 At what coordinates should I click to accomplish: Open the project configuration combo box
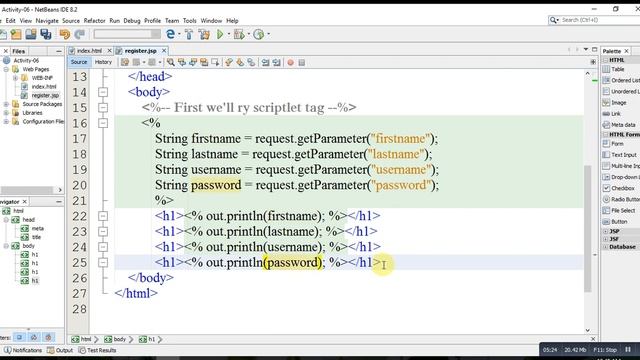[x=127, y=34]
